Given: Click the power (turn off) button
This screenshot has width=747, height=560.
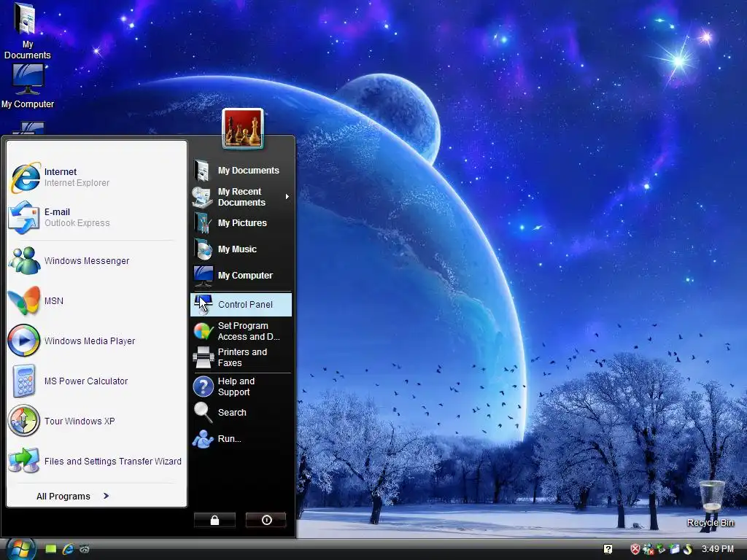Looking at the screenshot, I should coord(266,520).
